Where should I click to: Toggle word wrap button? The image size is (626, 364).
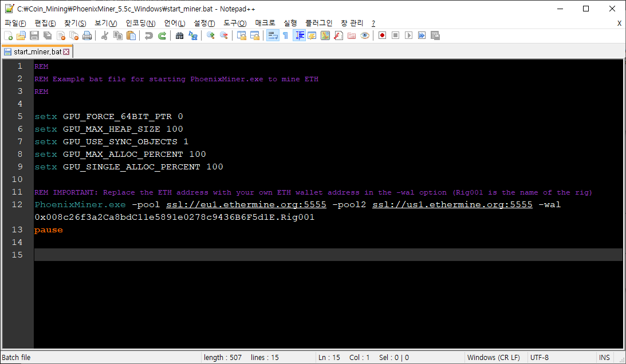(x=273, y=36)
